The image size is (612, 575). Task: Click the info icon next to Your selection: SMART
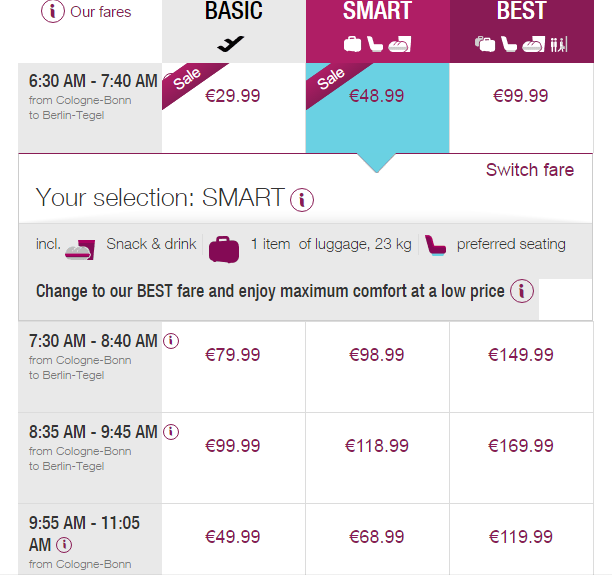302,199
